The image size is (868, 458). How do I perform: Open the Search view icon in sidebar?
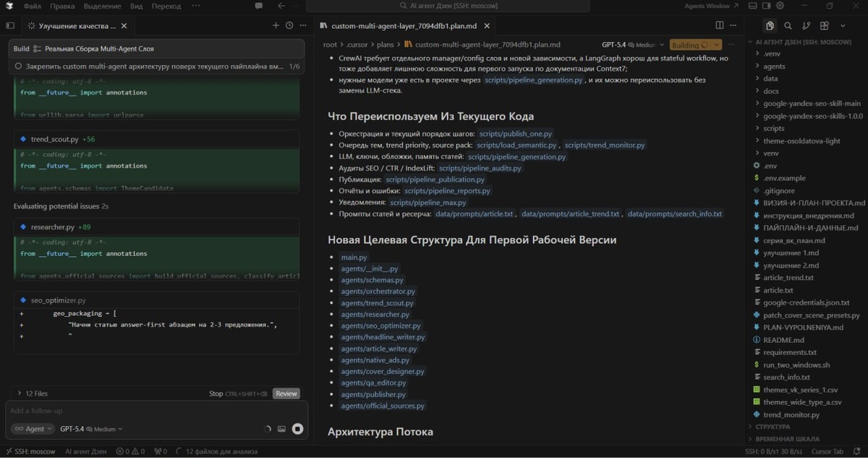788,25
